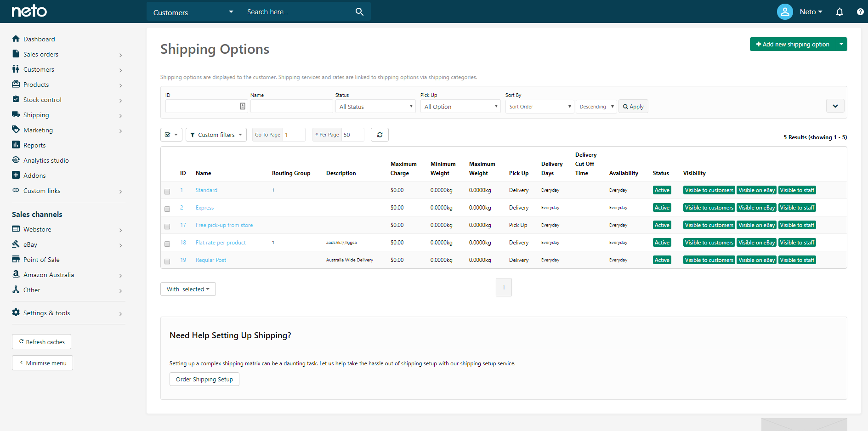868x431 pixels.
Task: Open the Add new shipping option arrow
Action: pyautogui.click(x=841, y=44)
